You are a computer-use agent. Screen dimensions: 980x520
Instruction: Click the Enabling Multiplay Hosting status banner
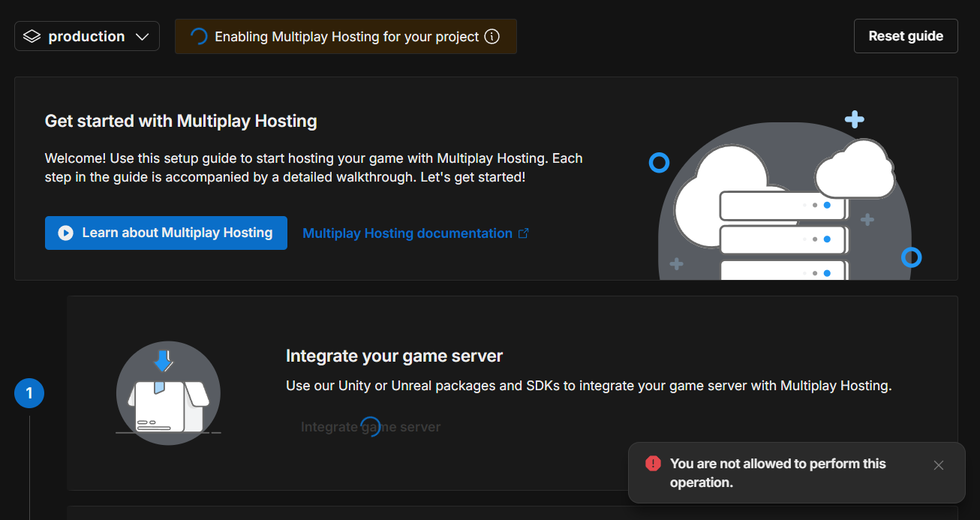(345, 35)
